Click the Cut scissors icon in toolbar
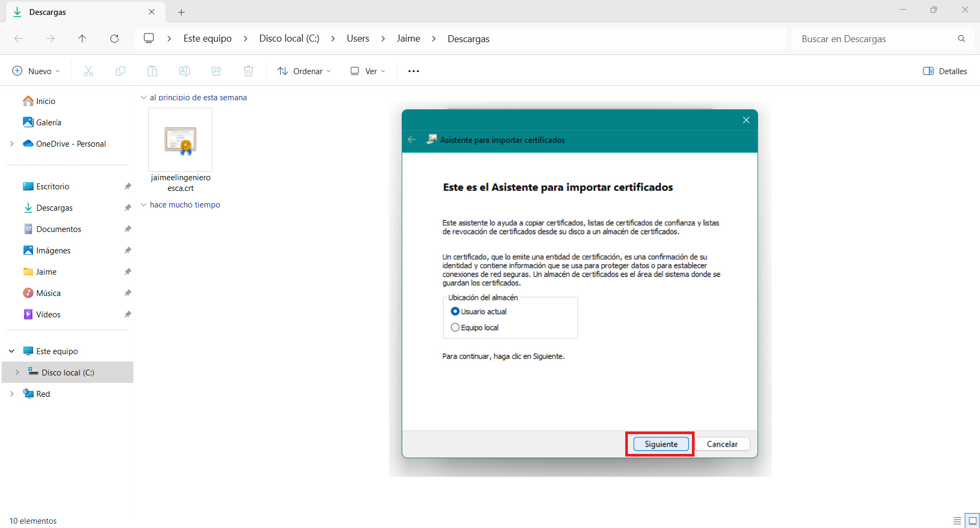This screenshot has height=528, width=980. click(x=89, y=71)
